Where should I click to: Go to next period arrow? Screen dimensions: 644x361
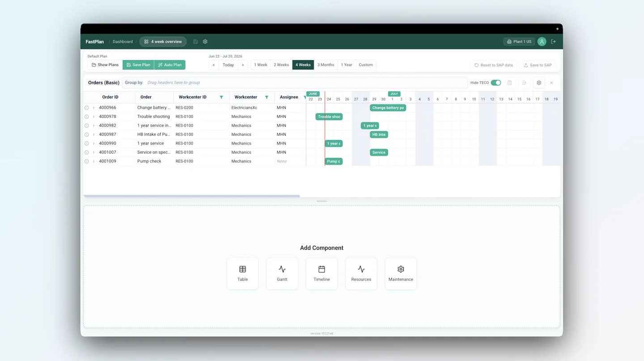pos(243,65)
